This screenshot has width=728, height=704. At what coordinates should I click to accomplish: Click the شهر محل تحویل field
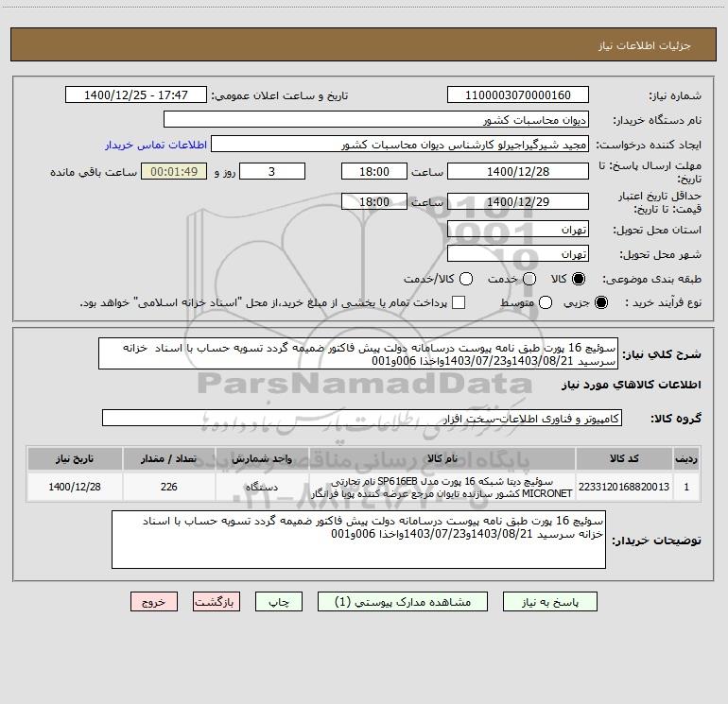pyautogui.click(x=518, y=254)
